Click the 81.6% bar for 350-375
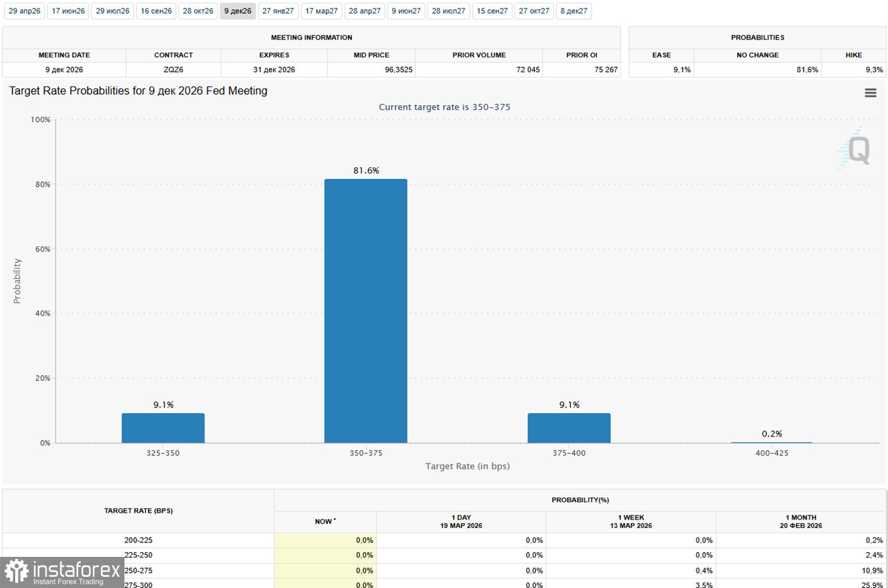Screen dimensions: 888x588 [x=366, y=311]
